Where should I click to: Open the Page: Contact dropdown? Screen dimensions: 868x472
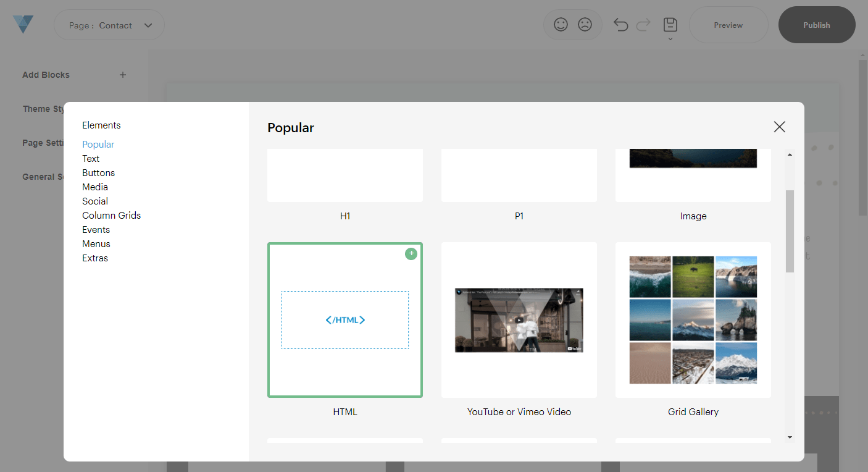tap(109, 25)
